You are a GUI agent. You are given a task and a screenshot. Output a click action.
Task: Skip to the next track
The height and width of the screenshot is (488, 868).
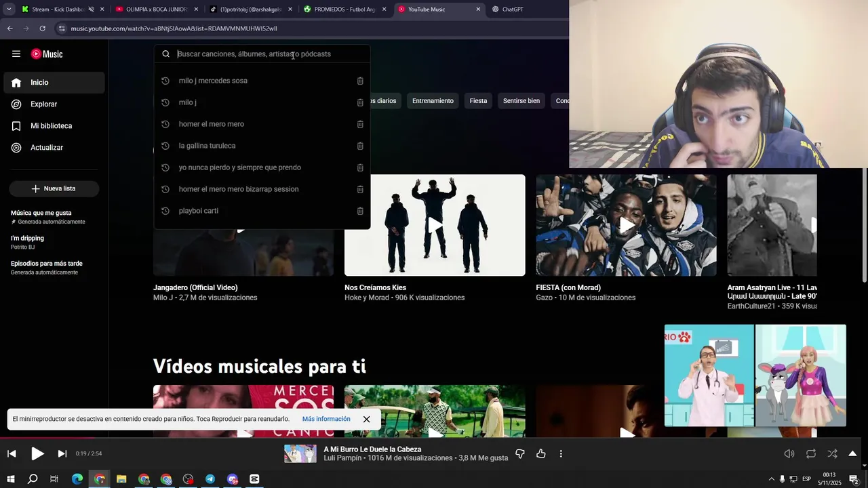[62, 453]
